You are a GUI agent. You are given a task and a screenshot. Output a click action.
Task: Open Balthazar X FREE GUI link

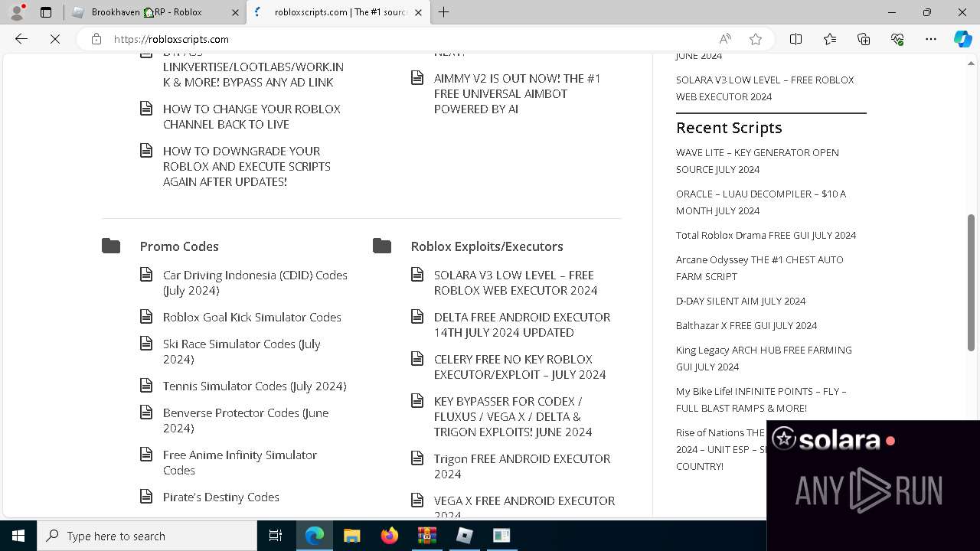coord(746,325)
